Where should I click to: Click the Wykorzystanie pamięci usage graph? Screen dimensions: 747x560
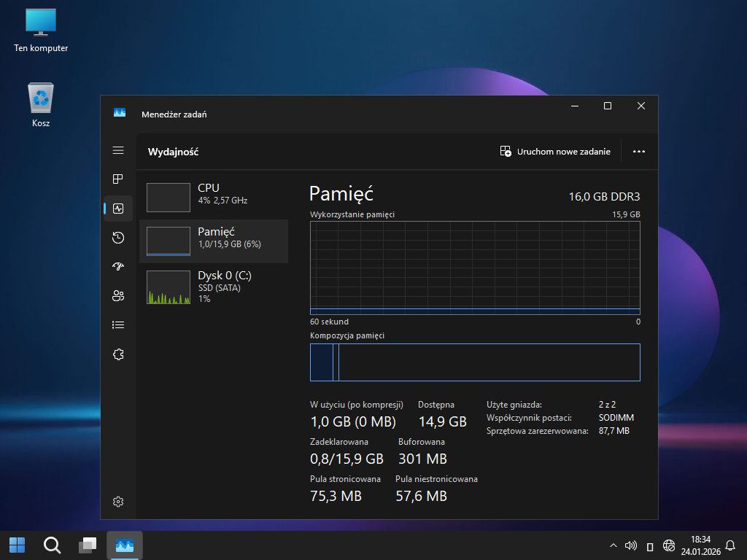point(475,268)
